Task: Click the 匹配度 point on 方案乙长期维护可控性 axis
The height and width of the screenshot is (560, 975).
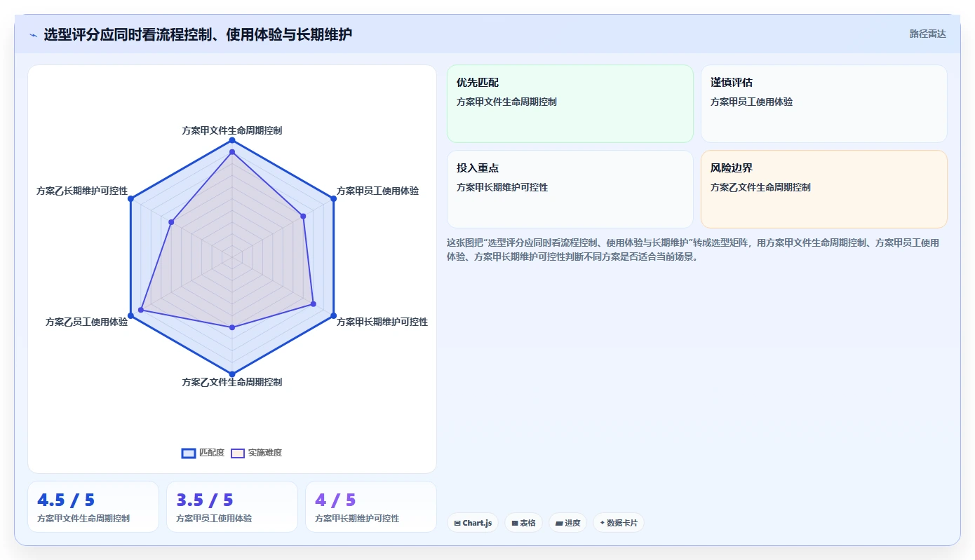Action: 131,199
